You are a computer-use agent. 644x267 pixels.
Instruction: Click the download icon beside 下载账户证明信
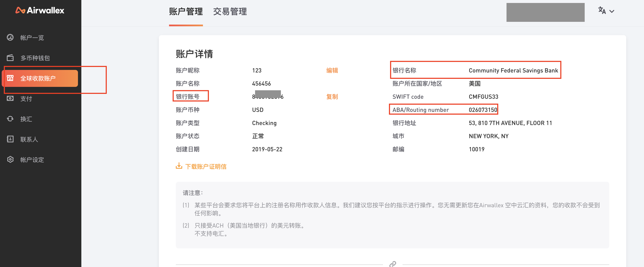(x=179, y=166)
